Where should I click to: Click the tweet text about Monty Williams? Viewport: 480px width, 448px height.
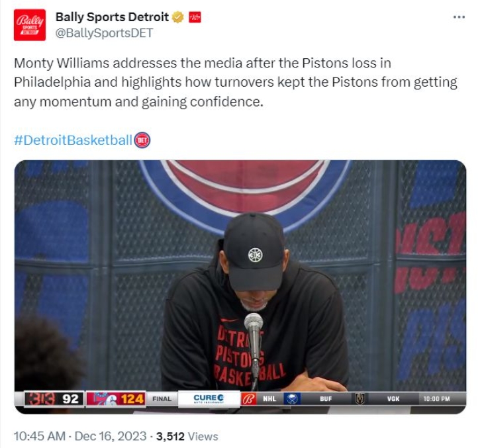(x=236, y=82)
